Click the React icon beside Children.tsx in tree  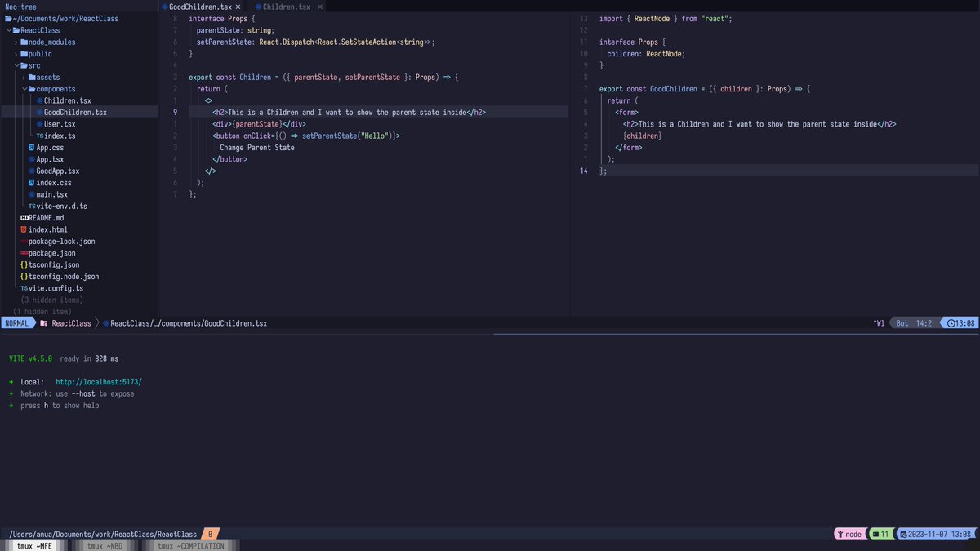[x=39, y=100]
